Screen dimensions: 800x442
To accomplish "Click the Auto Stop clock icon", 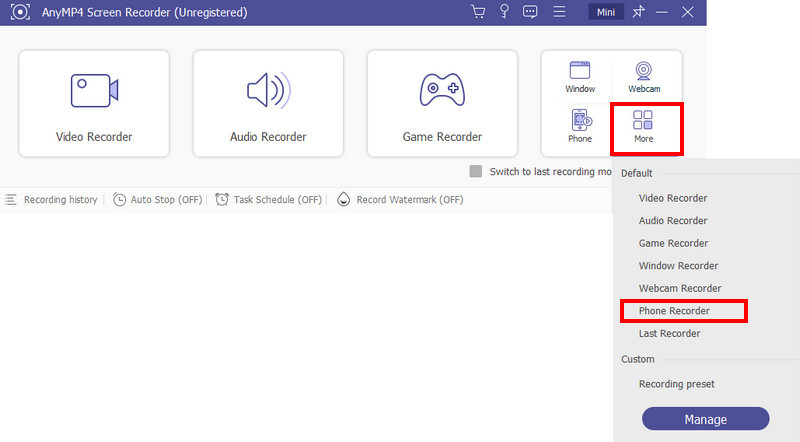I will (119, 200).
